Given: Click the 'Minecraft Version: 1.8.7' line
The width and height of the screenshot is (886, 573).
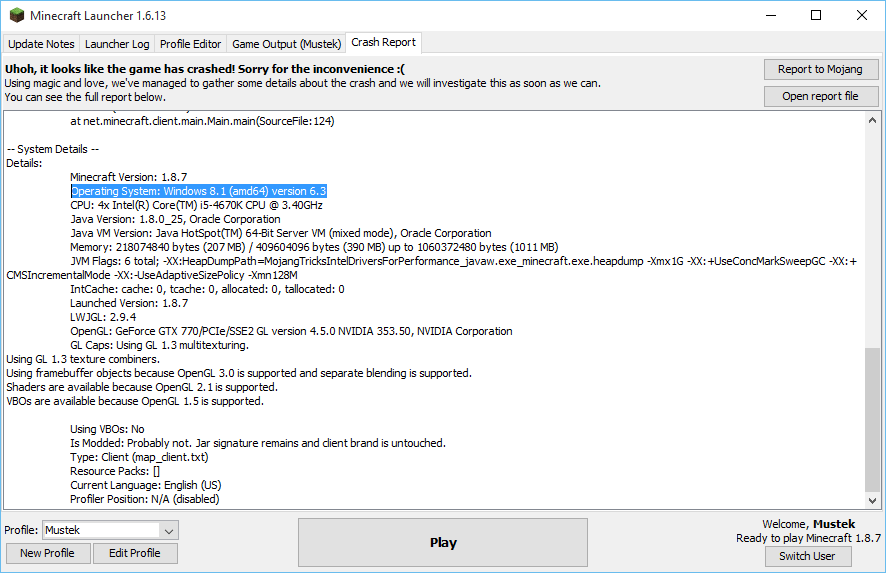Looking at the screenshot, I should (129, 177).
